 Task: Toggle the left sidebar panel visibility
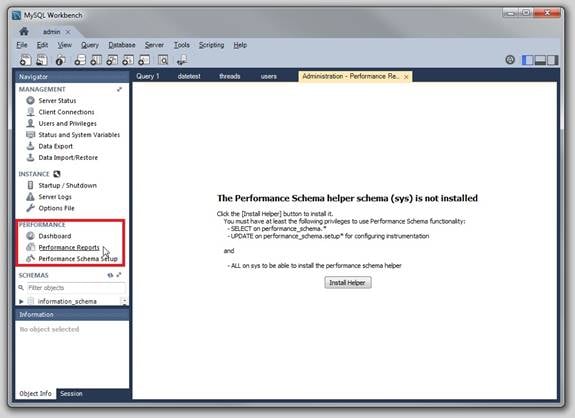pyautogui.click(x=527, y=60)
